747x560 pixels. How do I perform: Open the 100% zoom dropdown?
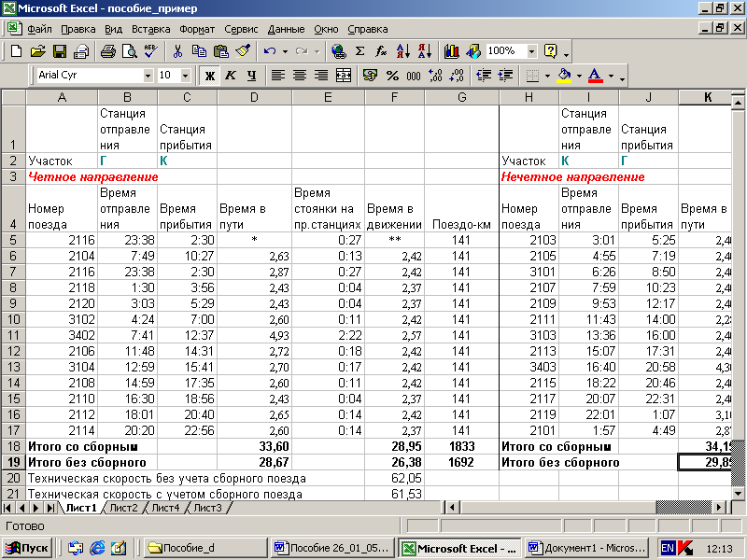pos(532,51)
